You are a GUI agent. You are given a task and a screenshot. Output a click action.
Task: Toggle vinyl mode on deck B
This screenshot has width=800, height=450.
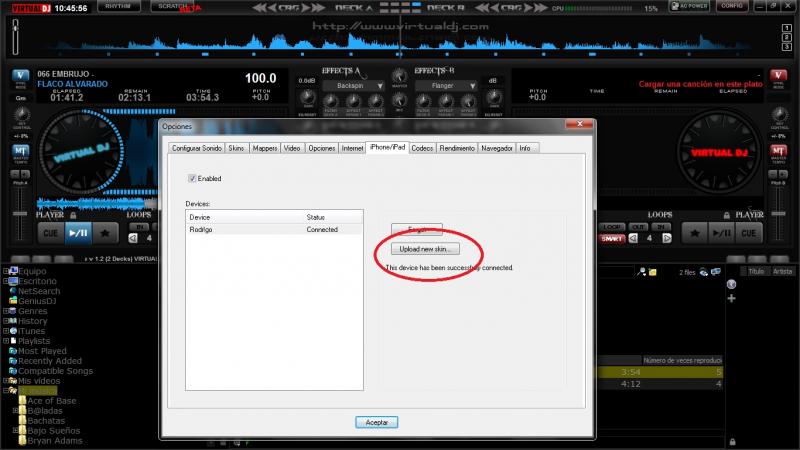click(778, 78)
